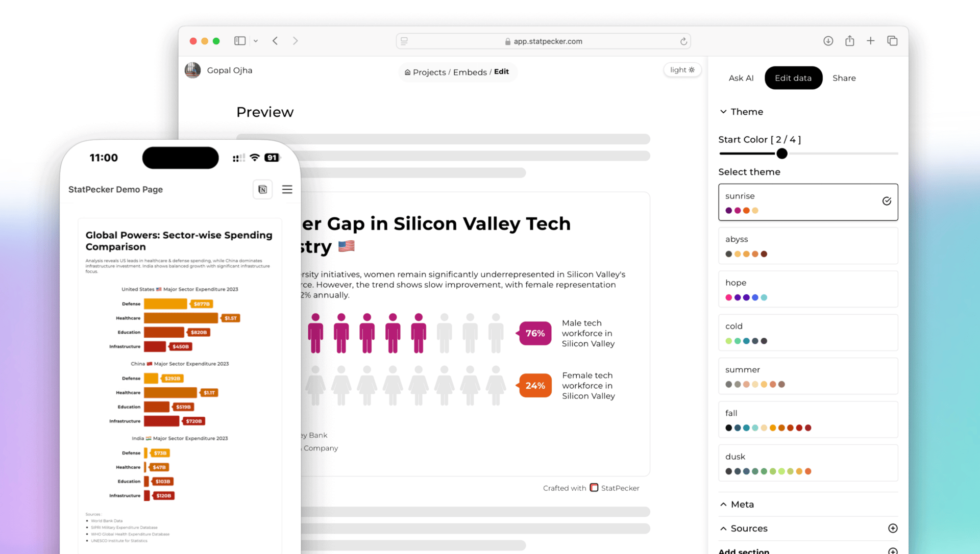Reload the page icon
Screen dimensions: 980x554
683,41
